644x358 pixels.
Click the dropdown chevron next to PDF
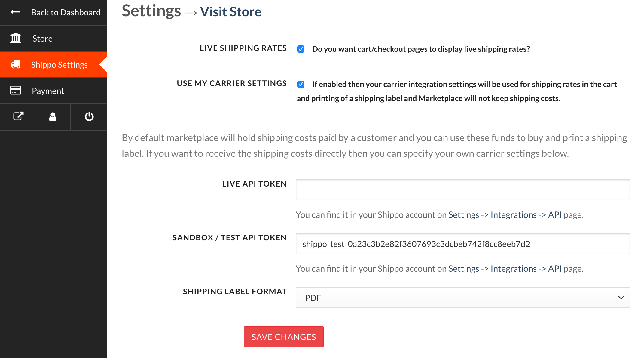click(621, 298)
